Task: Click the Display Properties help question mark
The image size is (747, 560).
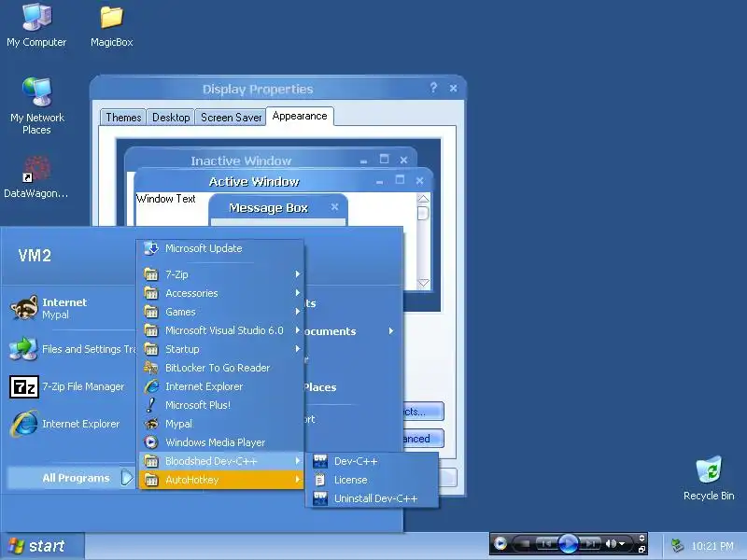Action: tap(433, 88)
